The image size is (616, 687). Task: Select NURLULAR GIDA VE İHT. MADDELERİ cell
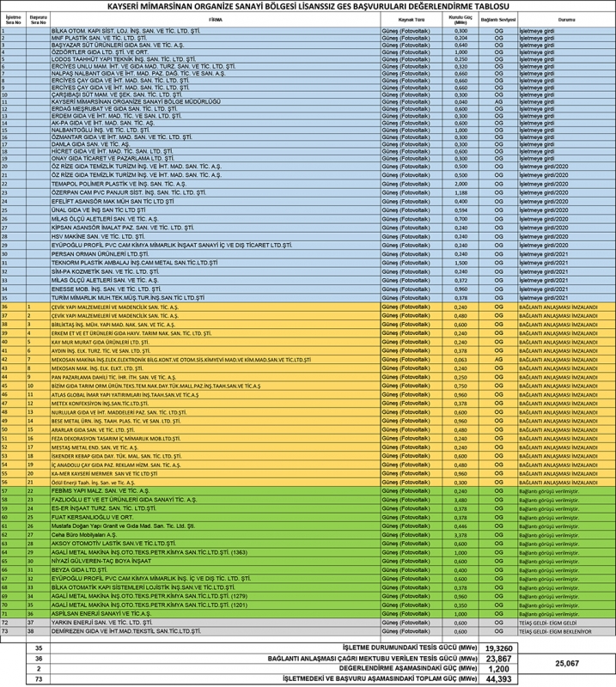click(x=216, y=412)
